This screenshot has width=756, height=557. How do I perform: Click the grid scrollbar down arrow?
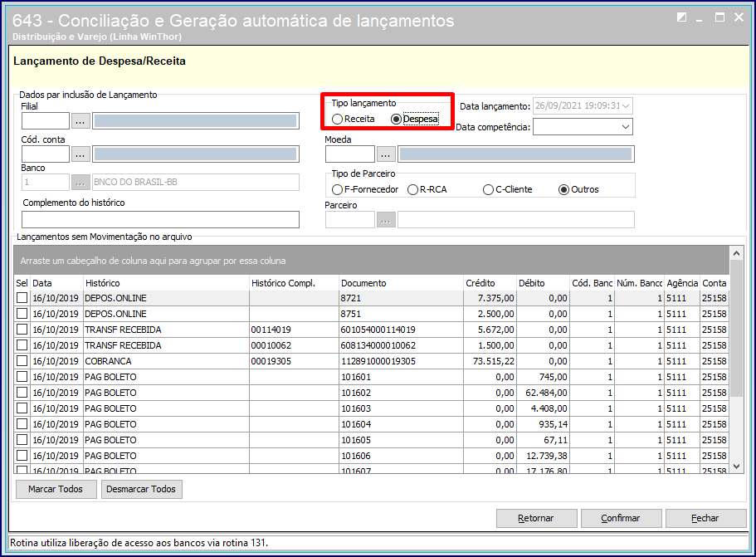pos(736,467)
